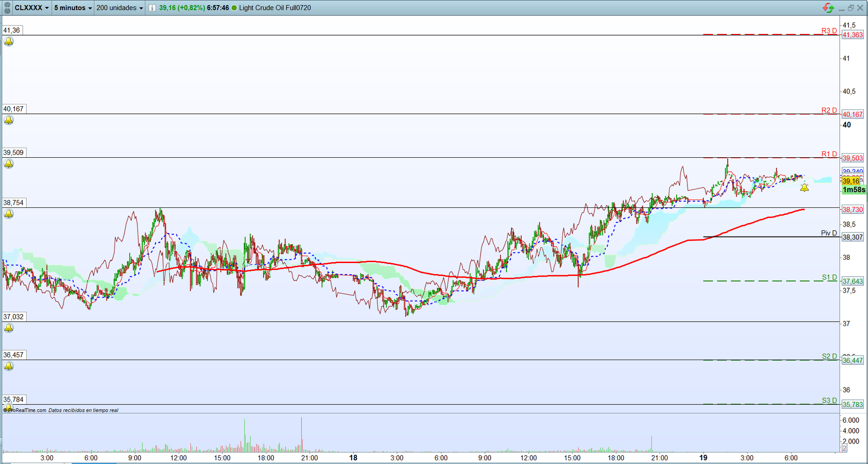This screenshot has width=868, height=464.
Task: Click date marker 18 on the time axis
Action: (x=353, y=458)
